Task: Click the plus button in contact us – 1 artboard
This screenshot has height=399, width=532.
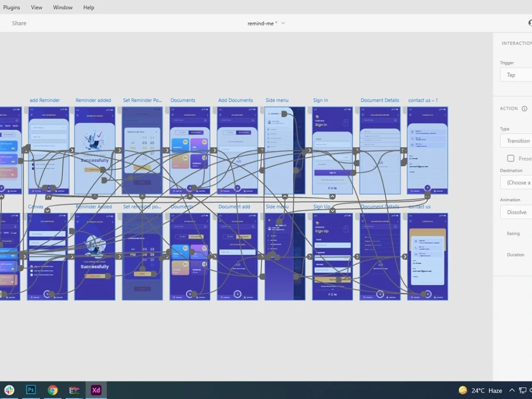Action: pos(428,188)
